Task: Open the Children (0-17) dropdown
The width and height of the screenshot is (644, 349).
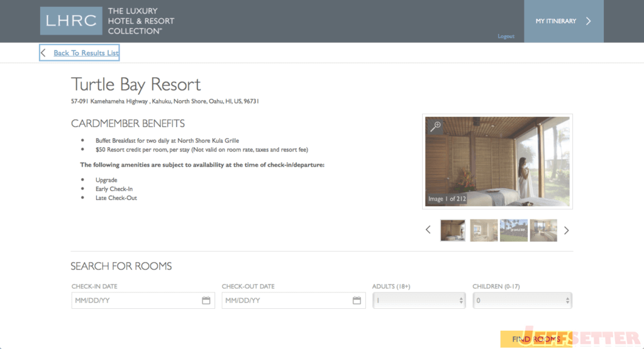Action: pos(522,301)
